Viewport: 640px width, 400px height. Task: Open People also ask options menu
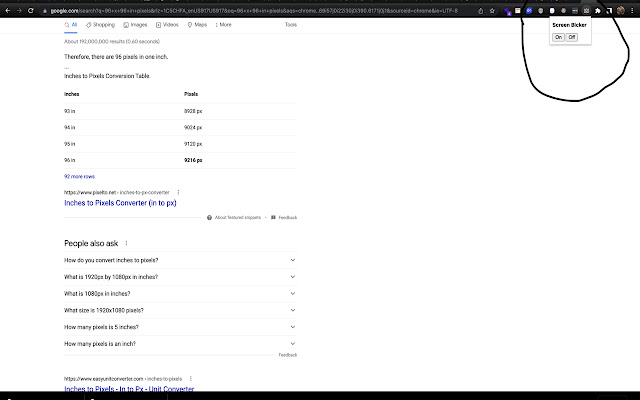(x=126, y=243)
